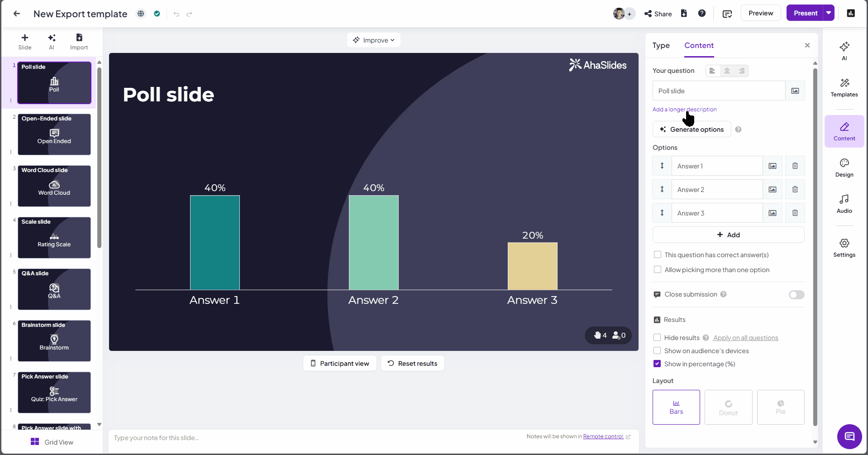
Task: Click the export file icon next to Share
Action: tap(684, 13)
